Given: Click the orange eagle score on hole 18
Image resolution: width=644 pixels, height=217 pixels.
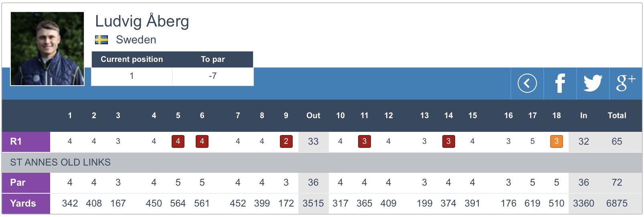Looking at the screenshot, I should (x=556, y=141).
